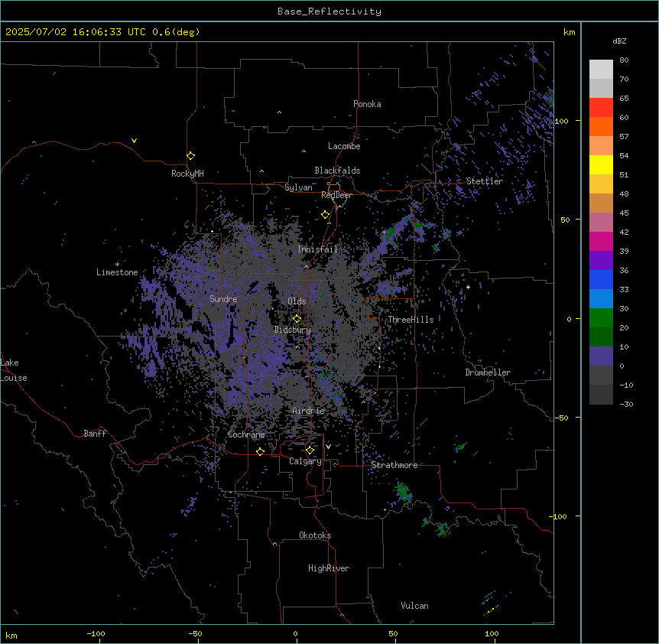Click the 80 value on the dBZ scale
The height and width of the screenshot is (644, 659).
pos(624,60)
